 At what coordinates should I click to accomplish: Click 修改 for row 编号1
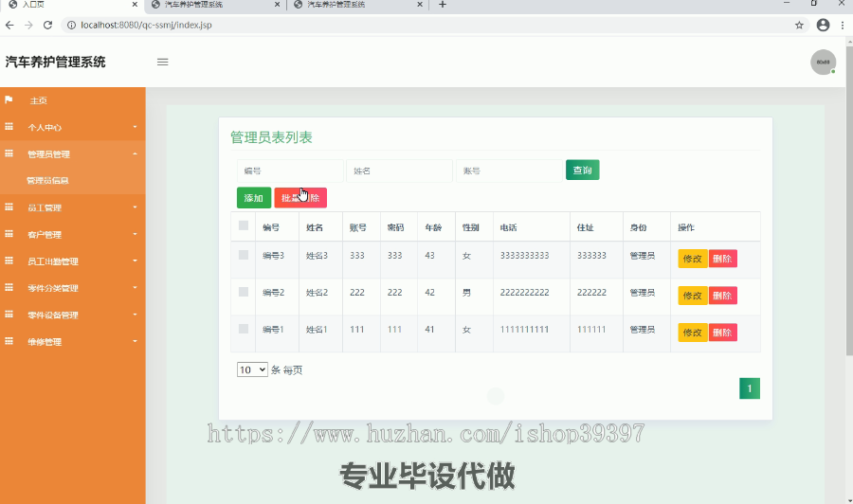point(692,333)
